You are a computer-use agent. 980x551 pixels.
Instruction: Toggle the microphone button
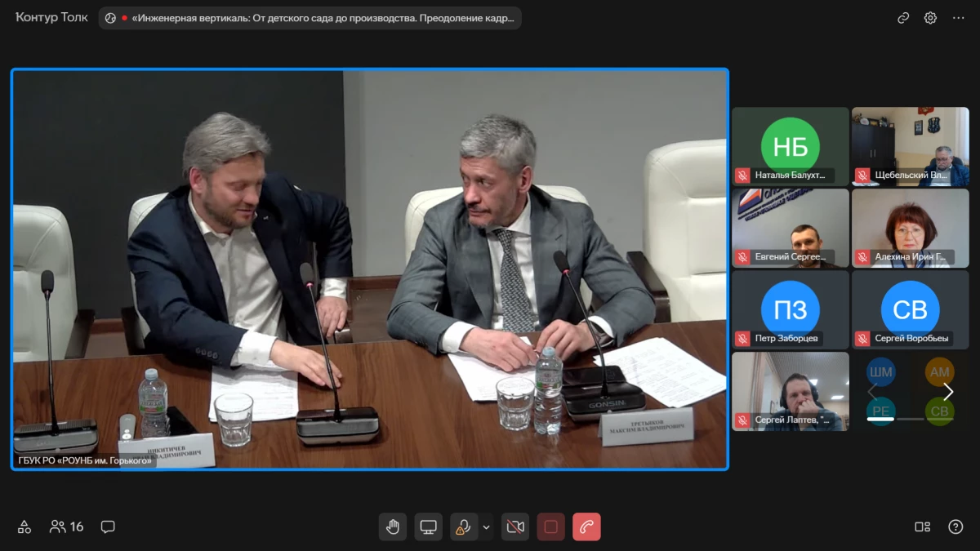click(x=463, y=527)
